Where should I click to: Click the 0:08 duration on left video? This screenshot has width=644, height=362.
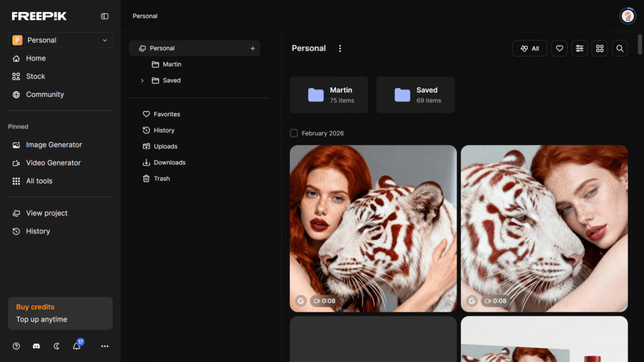(325, 301)
